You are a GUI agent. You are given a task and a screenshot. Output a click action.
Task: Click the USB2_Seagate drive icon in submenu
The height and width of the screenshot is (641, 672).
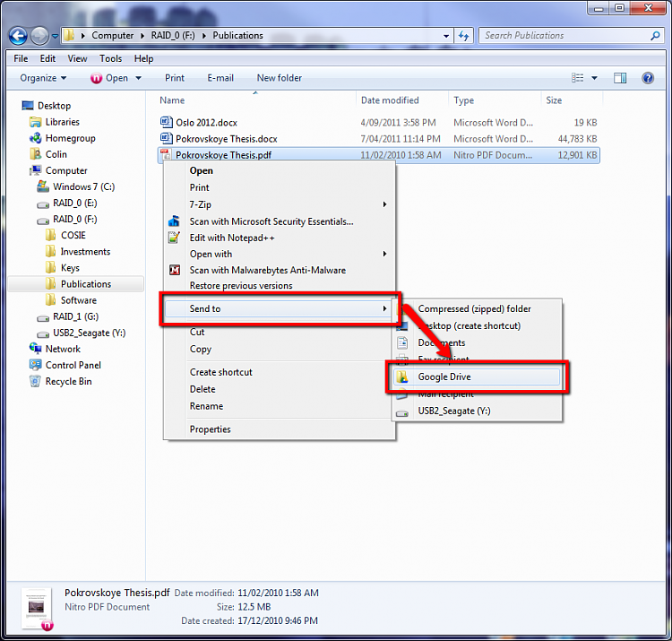click(402, 413)
